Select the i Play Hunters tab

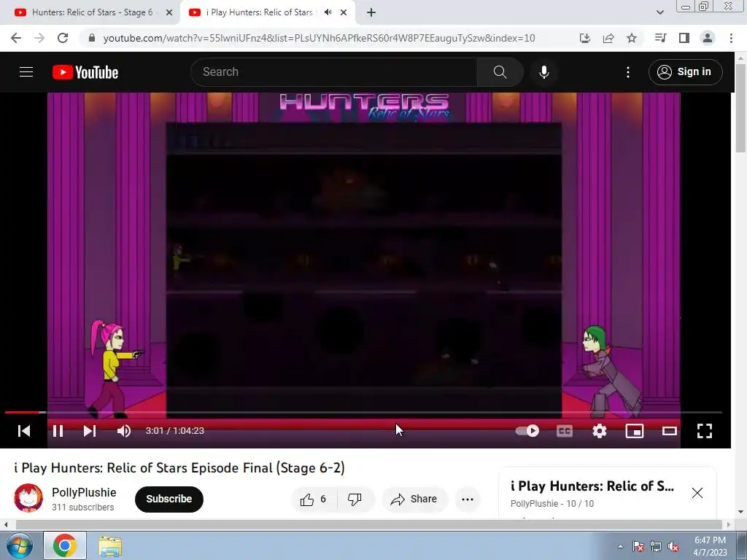[259, 12]
